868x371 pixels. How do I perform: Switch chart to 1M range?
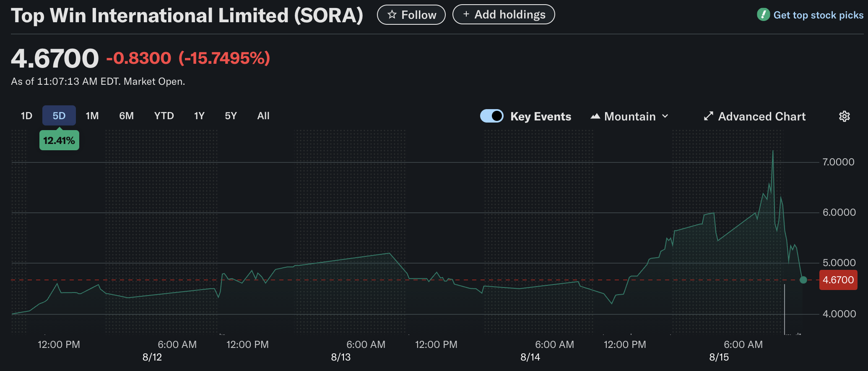tap(92, 116)
